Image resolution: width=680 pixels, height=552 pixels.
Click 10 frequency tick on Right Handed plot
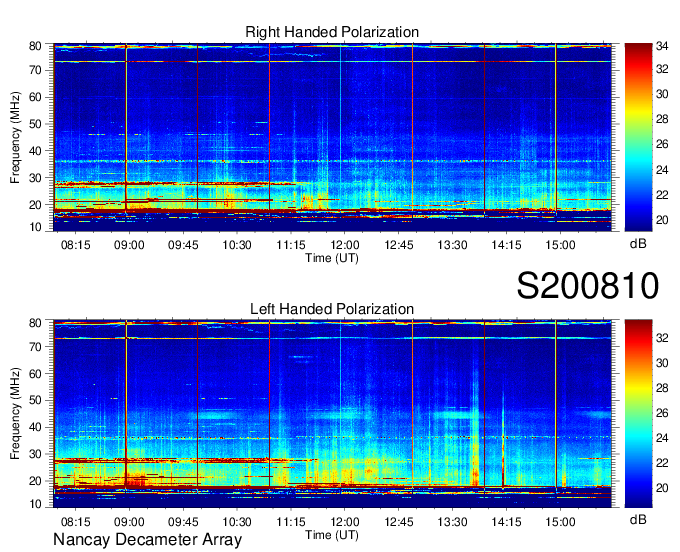[35, 227]
